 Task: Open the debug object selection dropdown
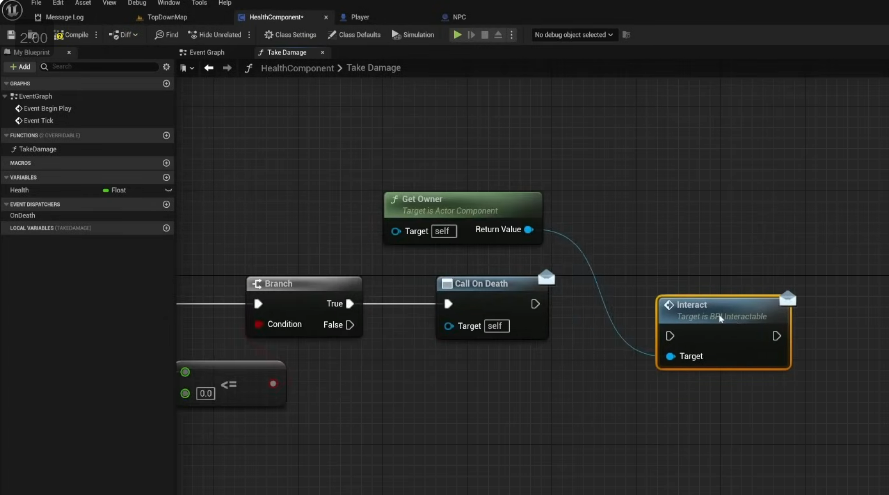[x=574, y=35]
